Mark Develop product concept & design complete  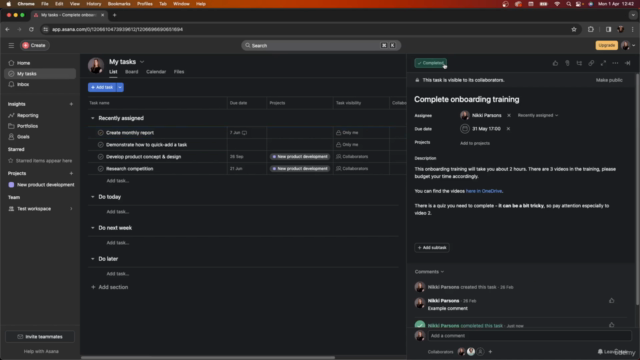click(x=100, y=157)
